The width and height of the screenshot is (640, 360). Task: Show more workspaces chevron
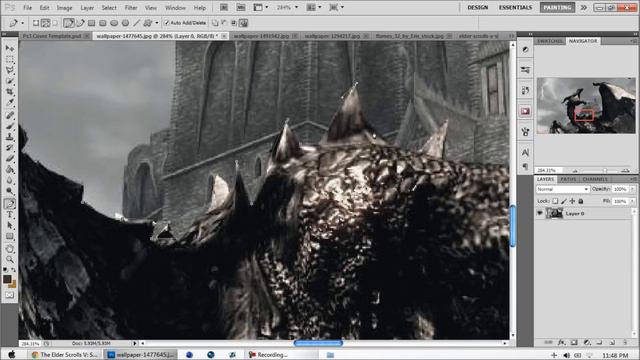click(584, 7)
